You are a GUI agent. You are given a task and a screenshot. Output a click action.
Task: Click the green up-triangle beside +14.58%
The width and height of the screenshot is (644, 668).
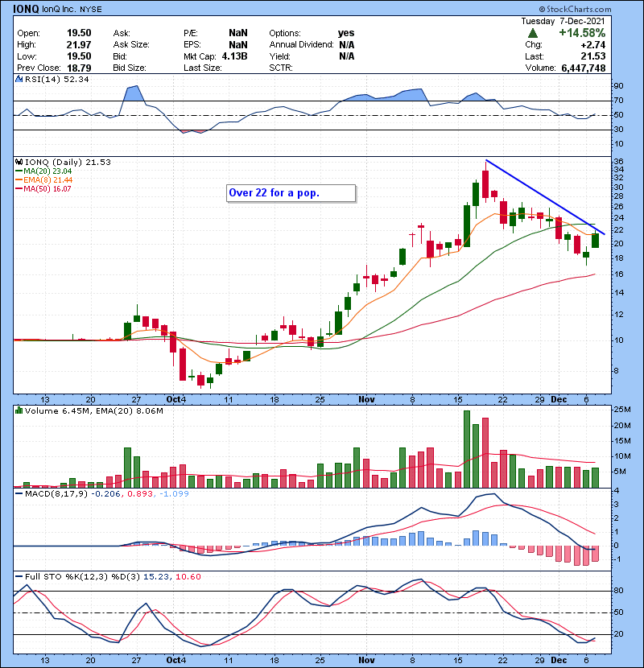tap(532, 33)
